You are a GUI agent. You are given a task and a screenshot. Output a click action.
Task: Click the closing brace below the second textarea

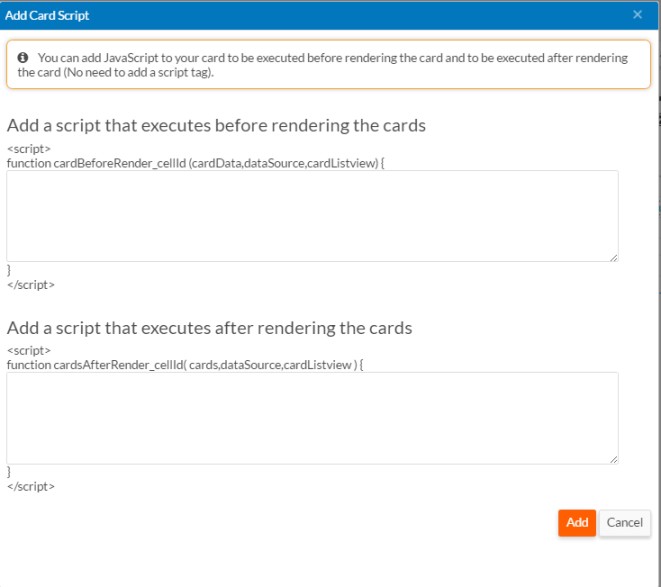tap(9, 472)
